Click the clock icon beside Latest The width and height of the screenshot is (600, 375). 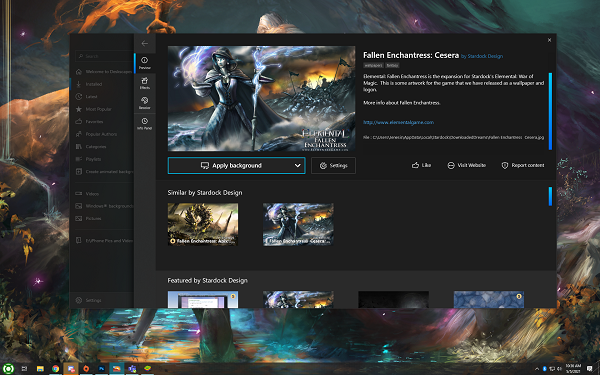tap(79, 96)
